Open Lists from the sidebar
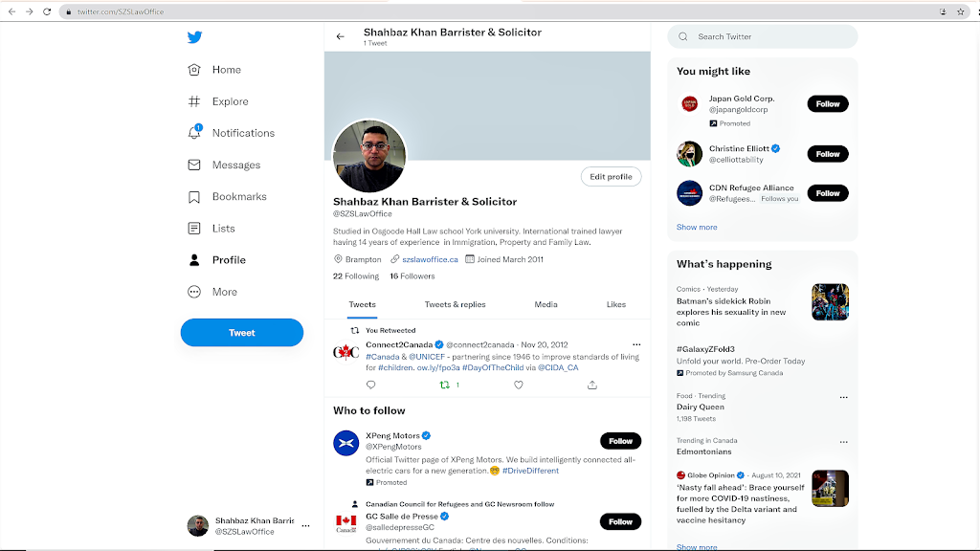The width and height of the screenshot is (980, 551). pyautogui.click(x=212, y=229)
